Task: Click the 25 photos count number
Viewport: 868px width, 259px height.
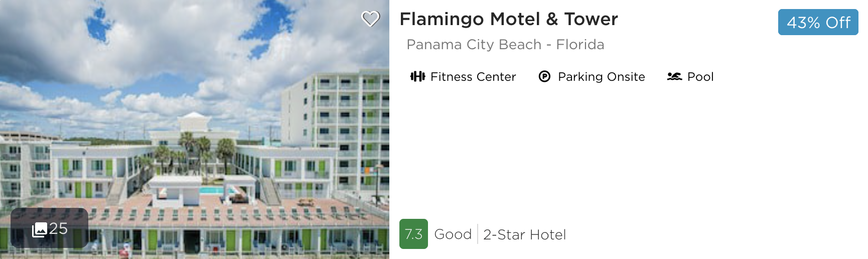Action: pos(59,229)
